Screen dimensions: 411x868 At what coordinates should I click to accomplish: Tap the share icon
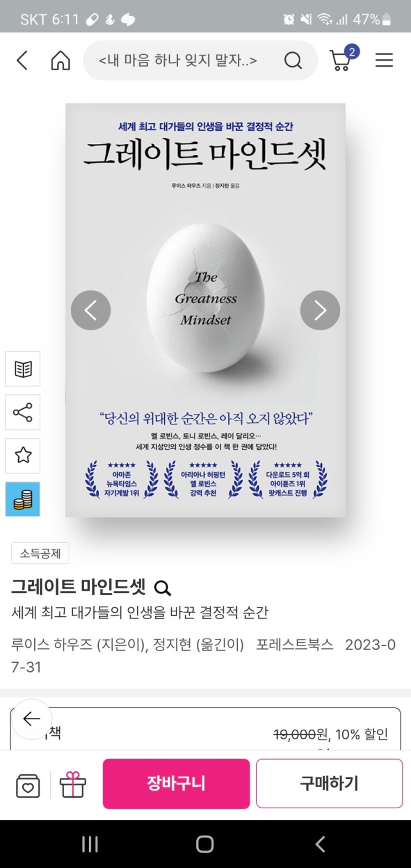tap(23, 412)
